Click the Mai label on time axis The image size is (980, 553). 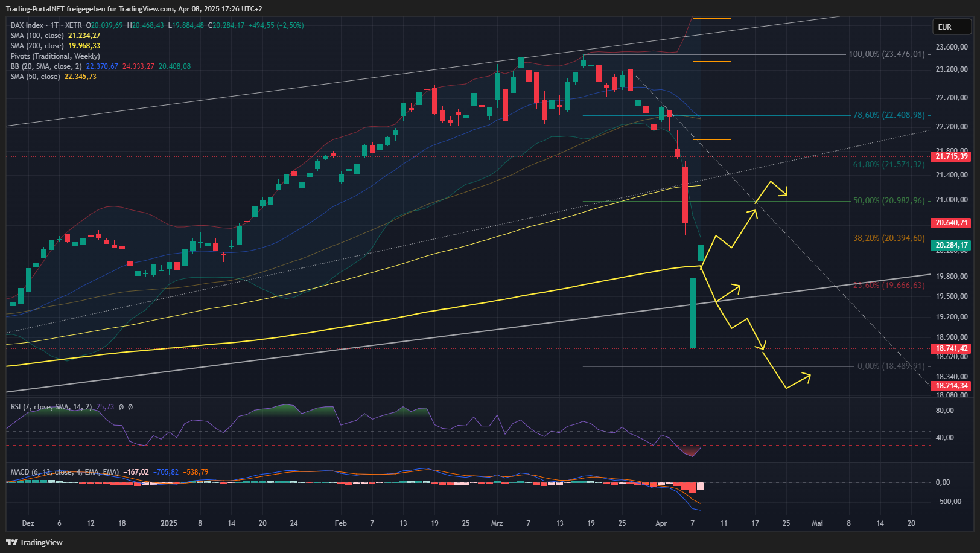[x=818, y=523]
